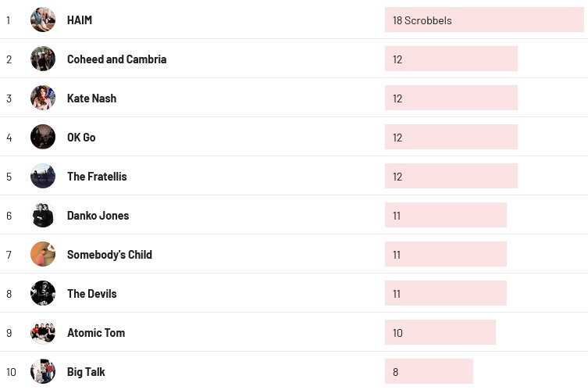Click Atomic Tom band avatar
Viewport: 588px width, 390px height.
coord(43,332)
